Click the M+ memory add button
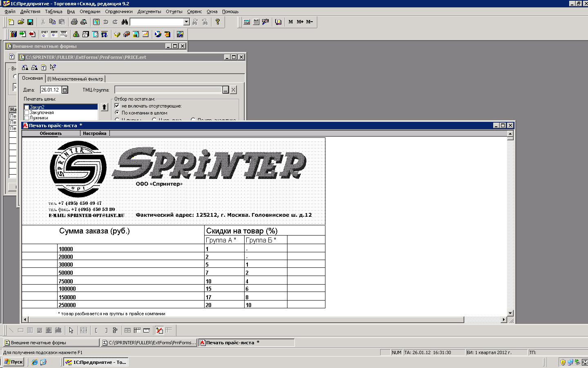The width and height of the screenshot is (588, 368). pyautogui.click(x=300, y=22)
